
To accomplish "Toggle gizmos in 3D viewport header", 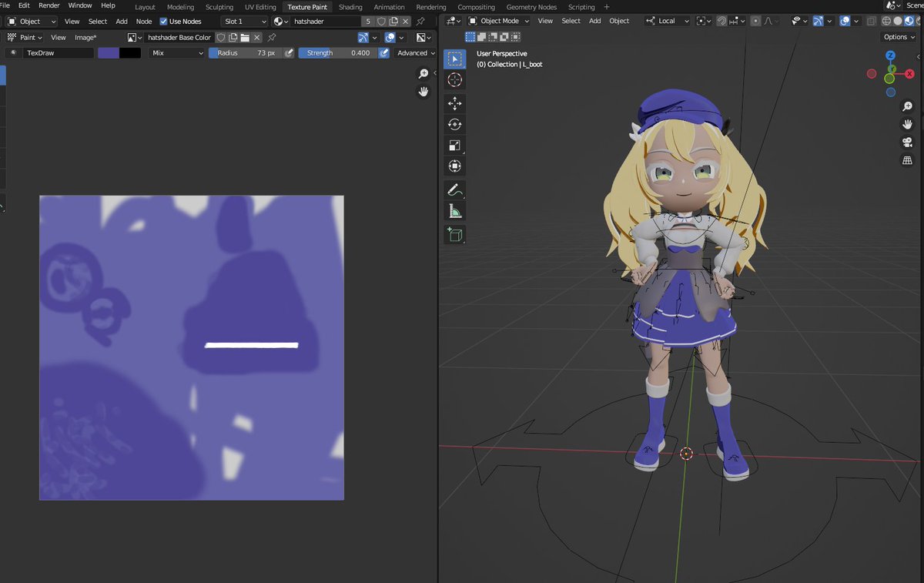I will point(819,21).
